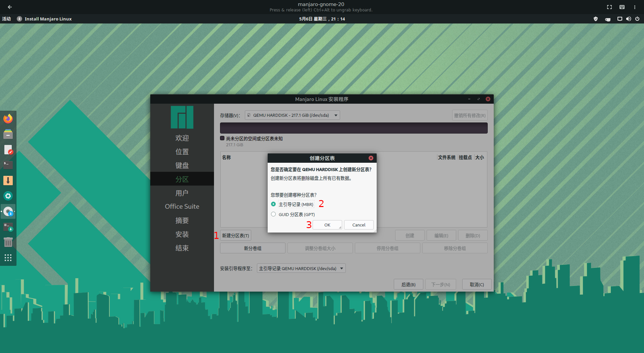Open the power menu icon
Image resolution: width=644 pixels, height=353 pixels.
pyautogui.click(x=637, y=19)
